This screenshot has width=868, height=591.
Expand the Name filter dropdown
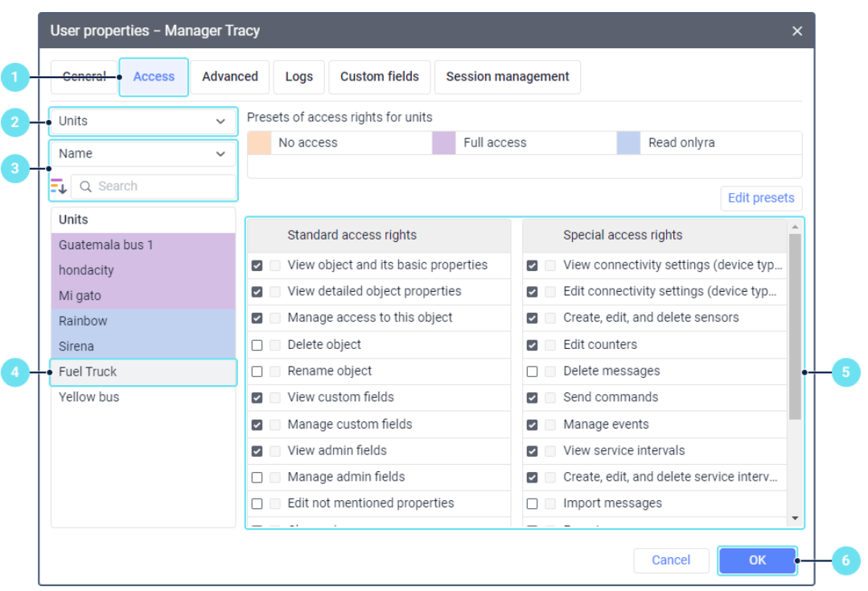coord(143,154)
